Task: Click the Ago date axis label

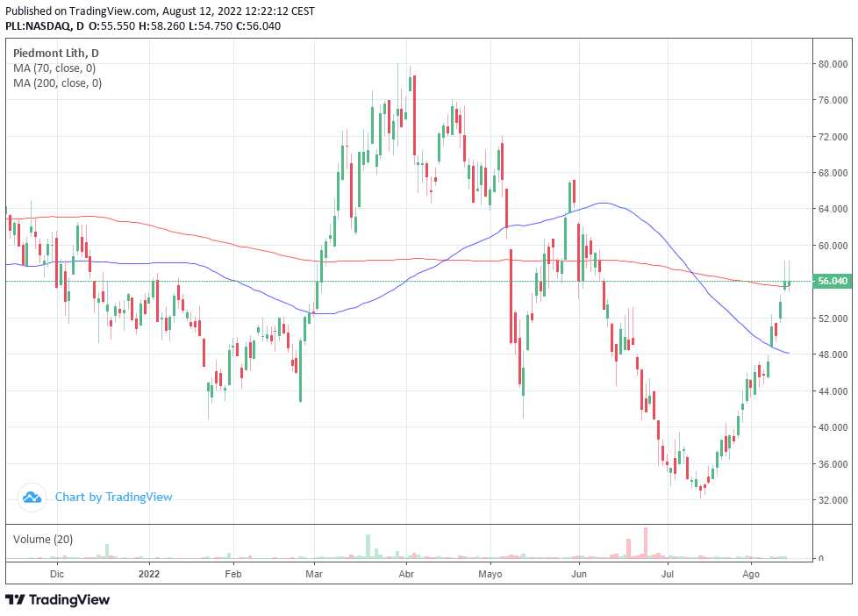Action: [x=751, y=574]
